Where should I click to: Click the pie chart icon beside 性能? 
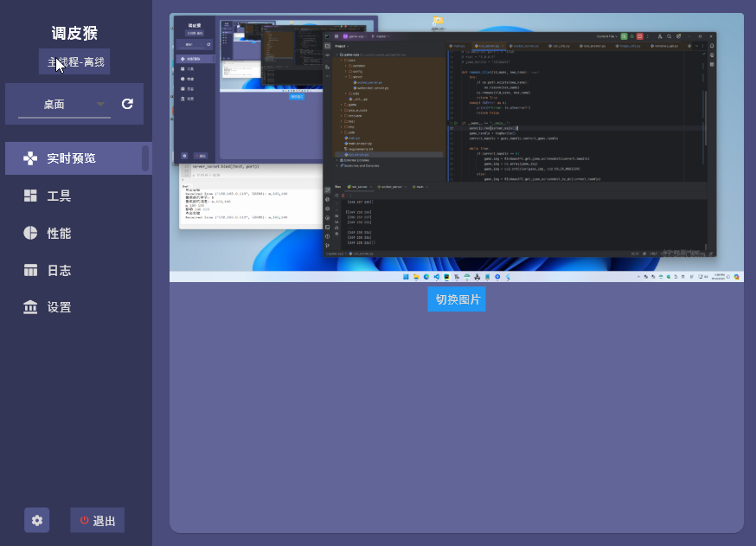click(30, 233)
